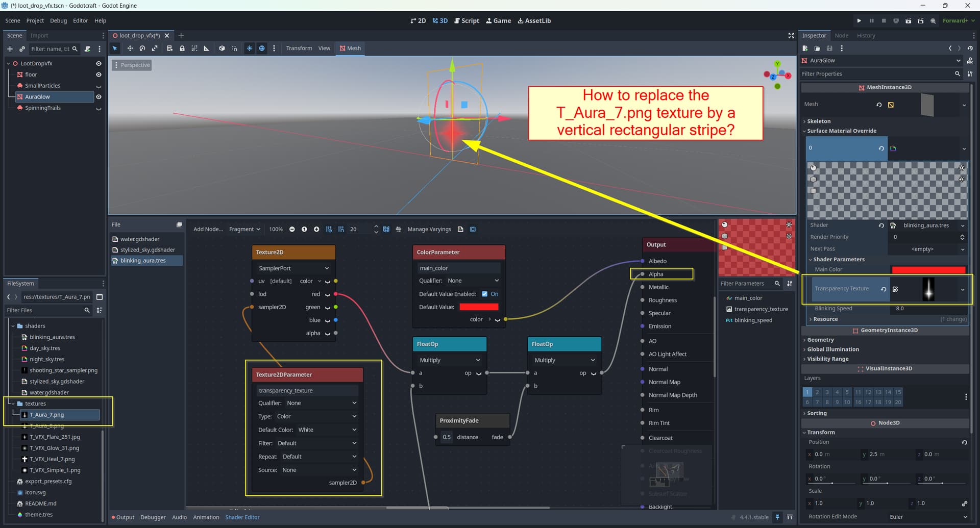This screenshot has width=980, height=528.
Task: Click the lock selected node icon
Action: click(182, 48)
